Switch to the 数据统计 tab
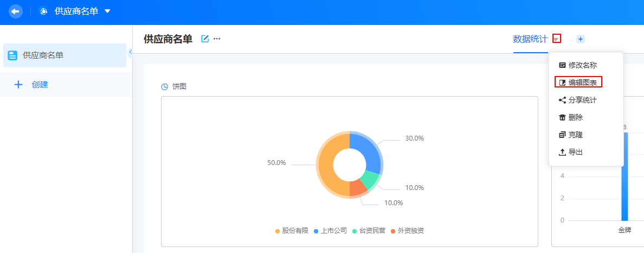The image size is (644, 253). click(530, 39)
